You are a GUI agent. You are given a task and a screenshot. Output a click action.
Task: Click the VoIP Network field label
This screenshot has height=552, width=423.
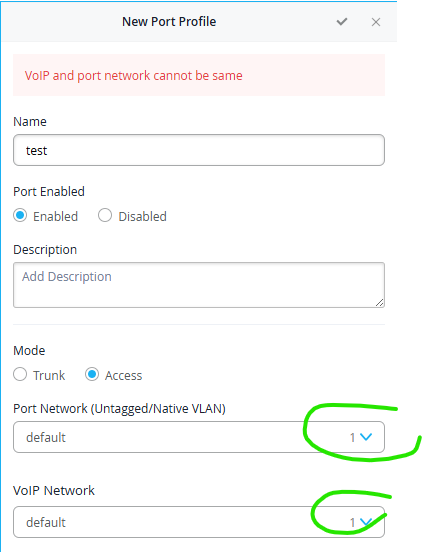54,490
